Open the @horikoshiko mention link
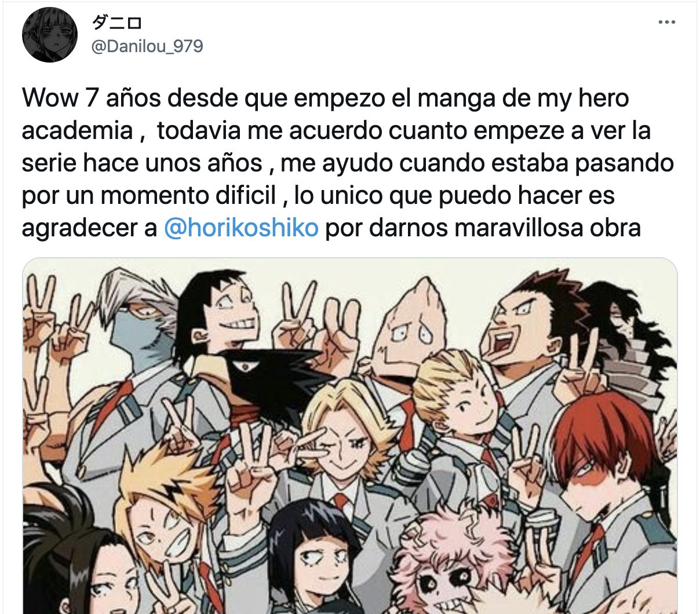This screenshot has width=700, height=614. pyautogui.click(x=241, y=228)
